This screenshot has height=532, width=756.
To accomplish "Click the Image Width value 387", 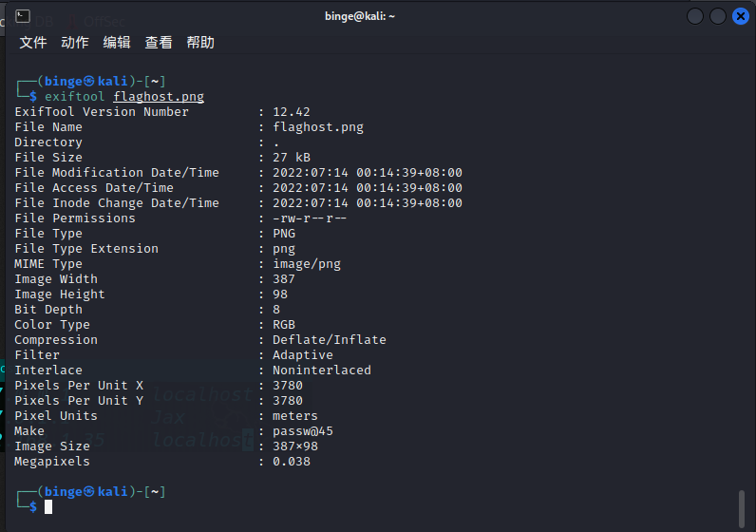I will 283,279.
